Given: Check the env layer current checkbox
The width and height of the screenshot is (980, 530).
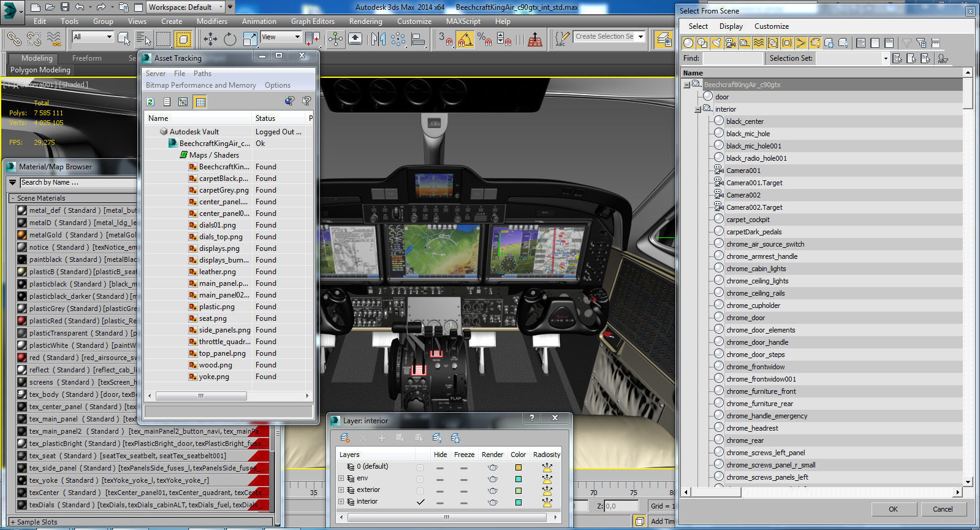Looking at the screenshot, I should (420, 478).
